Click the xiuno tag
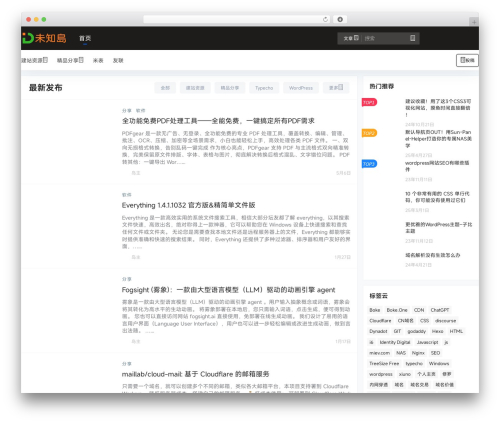Image resolution: width=500 pixels, height=423 pixels. click(x=405, y=374)
